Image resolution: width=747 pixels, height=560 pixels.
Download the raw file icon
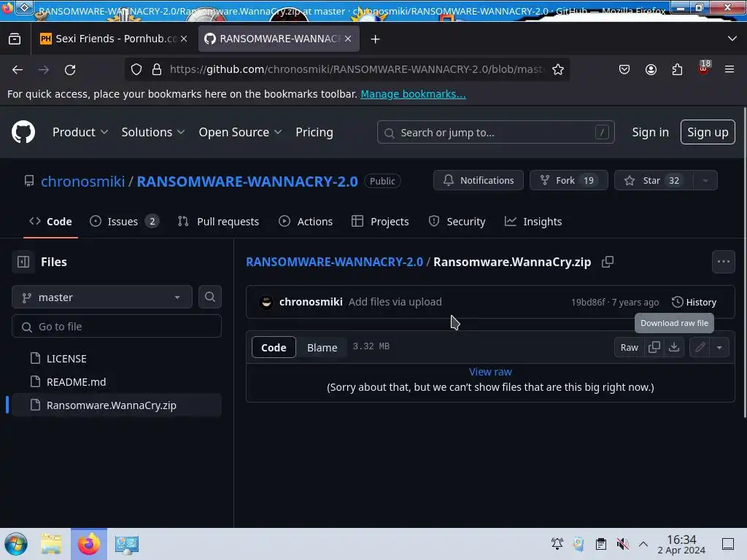click(673, 347)
